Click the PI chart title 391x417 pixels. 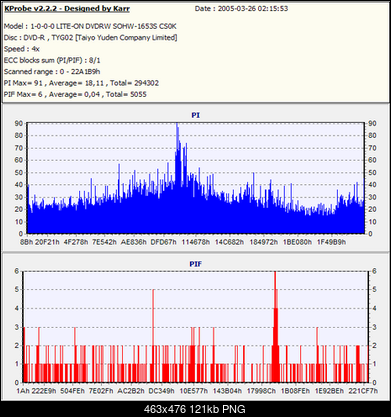[x=196, y=115]
